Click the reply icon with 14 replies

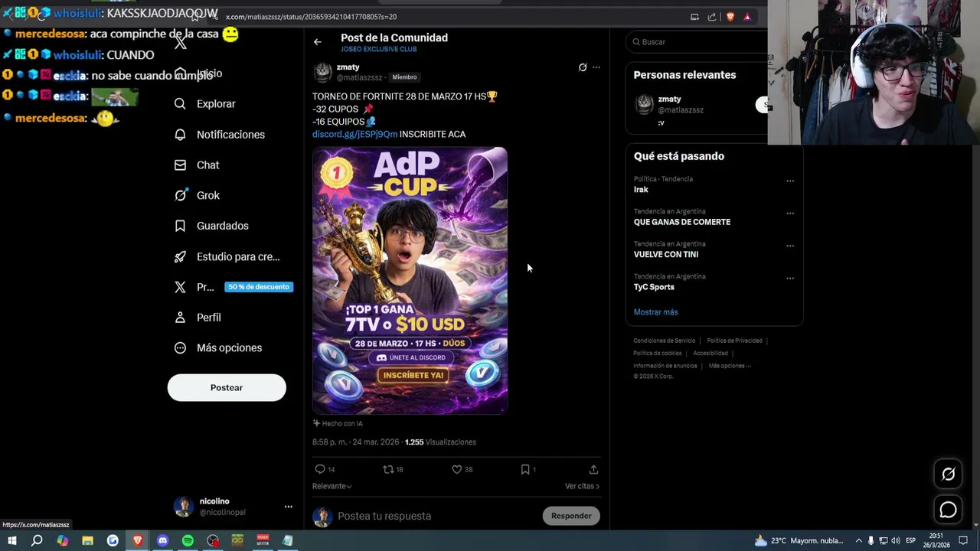[320, 469]
